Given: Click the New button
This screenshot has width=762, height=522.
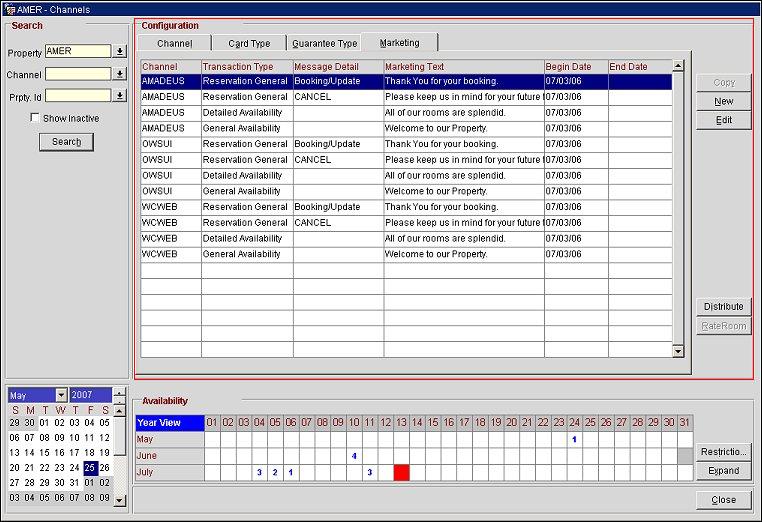Looking at the screenshot, I should point(723,101).
